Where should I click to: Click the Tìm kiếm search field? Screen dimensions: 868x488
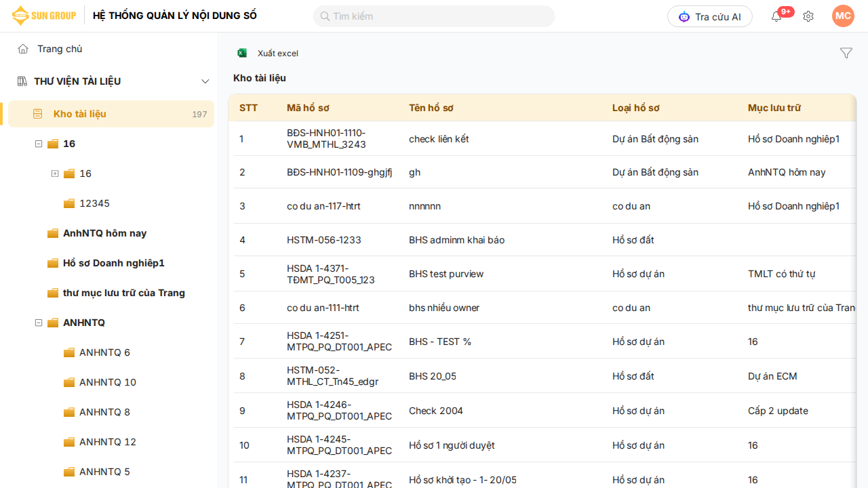(434, 16)
